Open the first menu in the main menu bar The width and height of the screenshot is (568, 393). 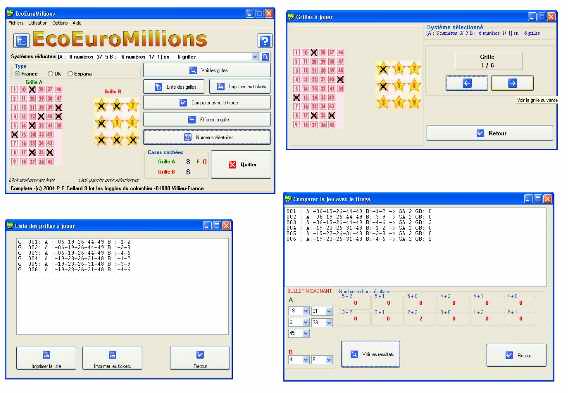point(16,23)
